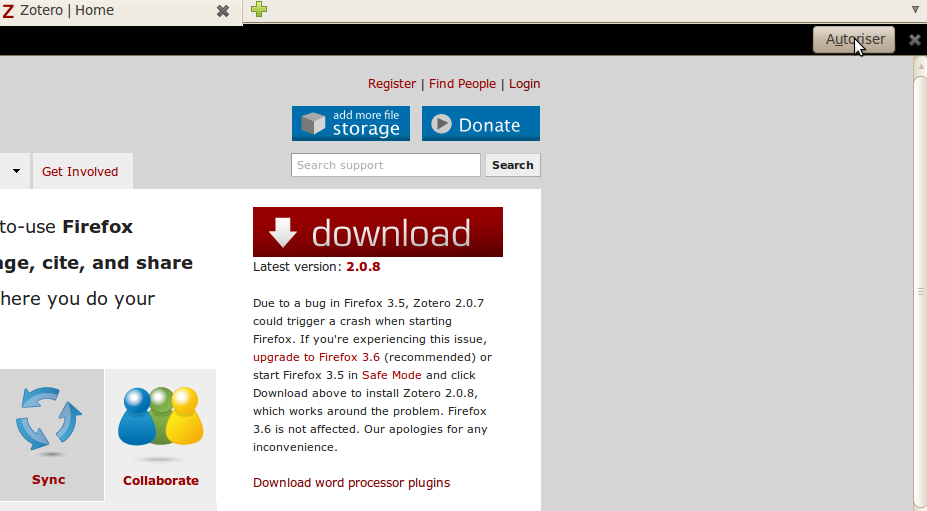The height and width of the screenshot is (511, 927).
Task: Close the Zotero | Home tab
Action: pyautogui.click(x=223, y=11)
